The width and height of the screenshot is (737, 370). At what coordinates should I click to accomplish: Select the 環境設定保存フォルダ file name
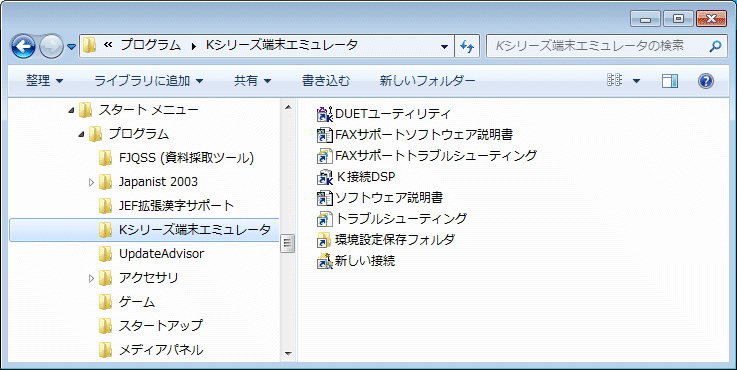(395, 240)
